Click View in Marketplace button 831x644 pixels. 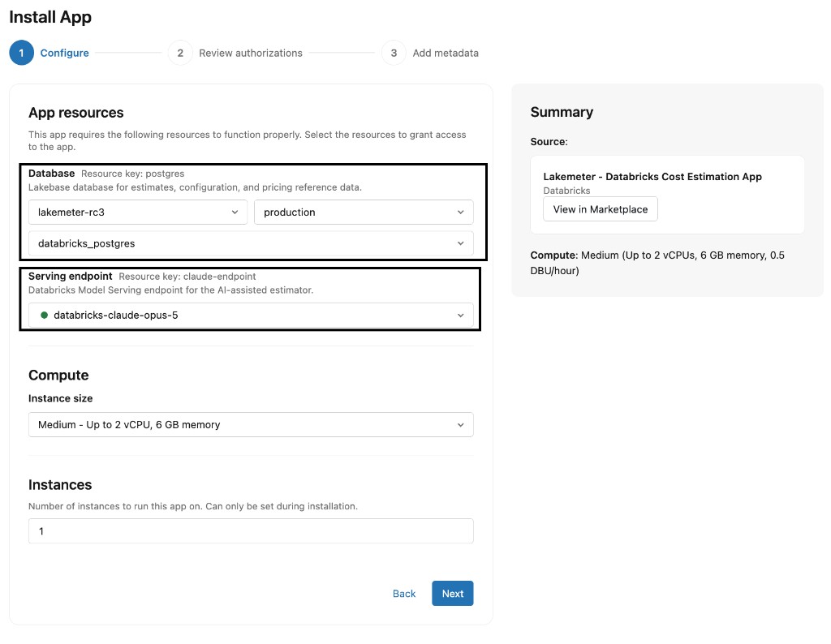pyautogui.click(x=601, y=209)
